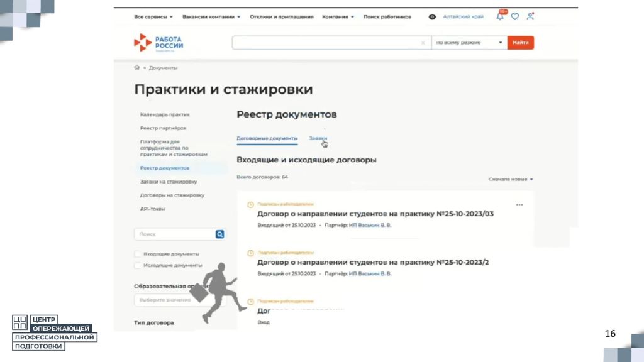Image resolution: width=644 pixels, height=362 pixels.
Task: Expand Вакансии компании menu
Action: click(x=211, y=17)
